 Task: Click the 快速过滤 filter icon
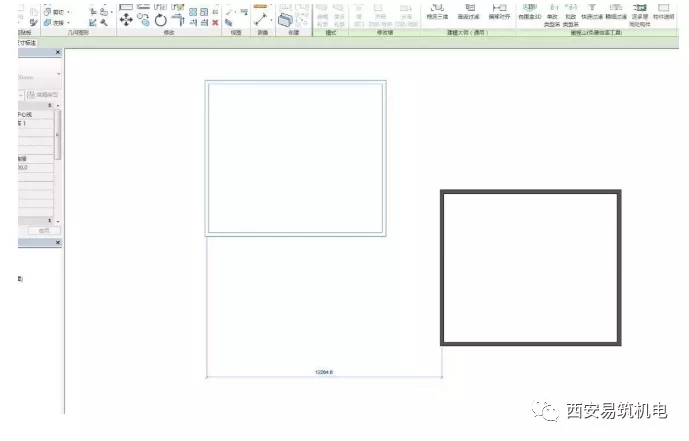591,8
